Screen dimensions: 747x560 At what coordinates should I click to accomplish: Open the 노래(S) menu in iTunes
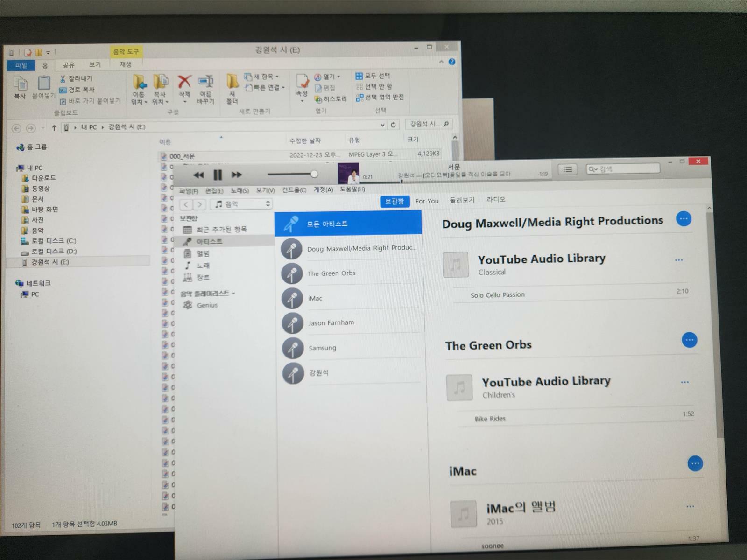pyautogui.click(x=240, y=190)
